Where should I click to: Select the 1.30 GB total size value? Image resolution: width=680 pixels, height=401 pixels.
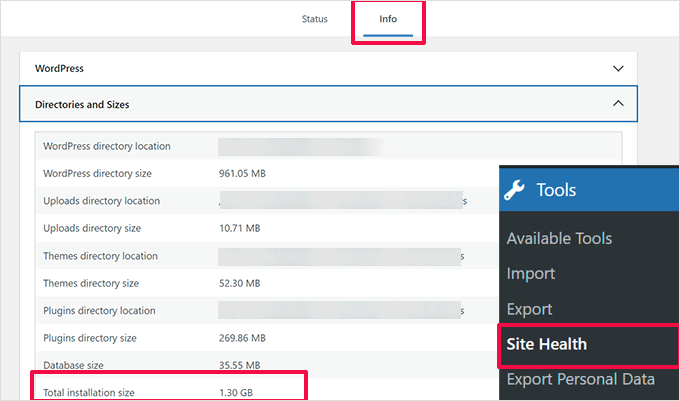[235, 393]
